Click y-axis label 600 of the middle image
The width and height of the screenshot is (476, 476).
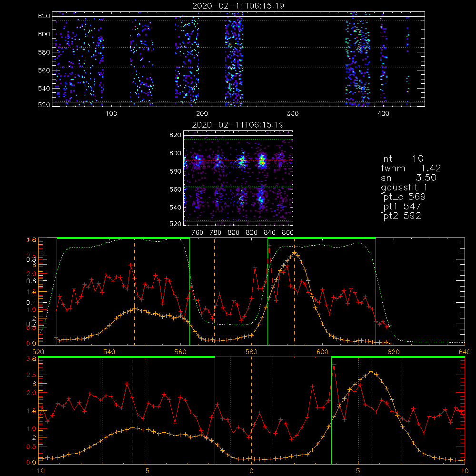[x=176, y=153]
